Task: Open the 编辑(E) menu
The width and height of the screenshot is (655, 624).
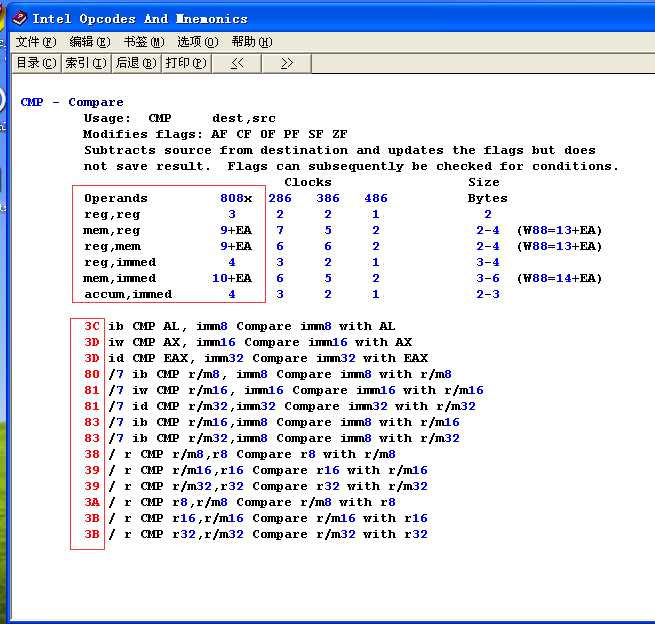Action: (90, 42)
